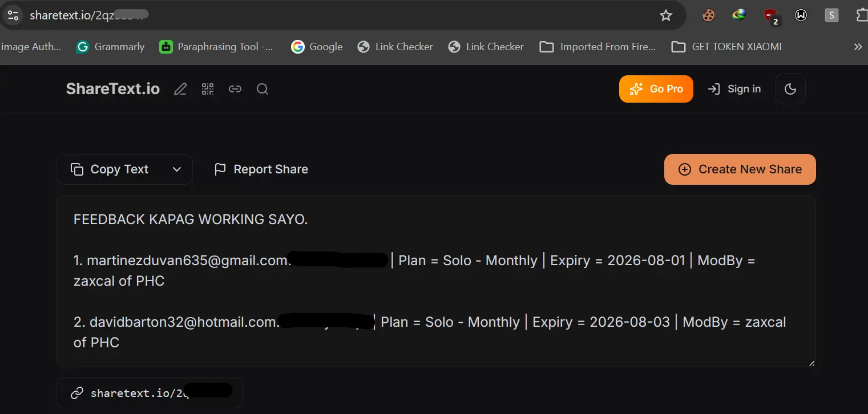Open the Imported From Firefox bookmarks folder
868x414 pixels.
point(597,47)
